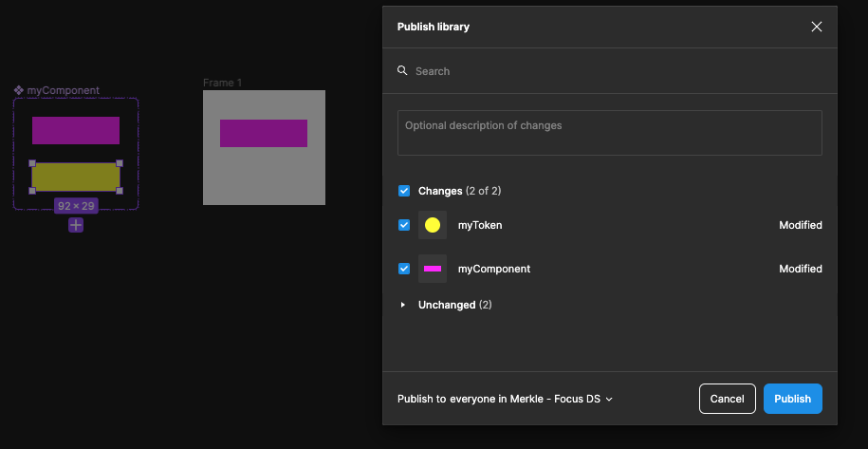Uncheck the myComponent checkbox
868x449 pixels.
[x=404, y=269]
